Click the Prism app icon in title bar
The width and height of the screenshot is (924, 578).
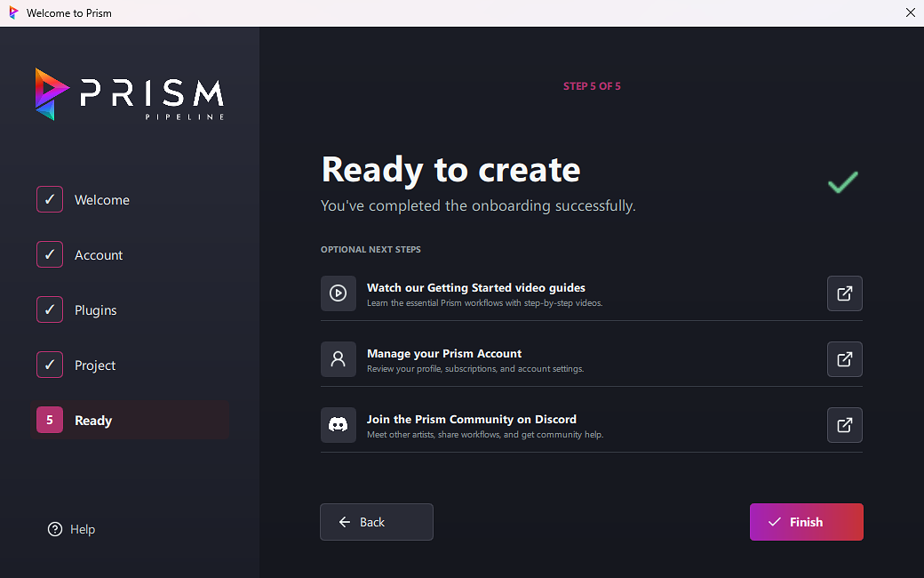[x=13, y=13]
